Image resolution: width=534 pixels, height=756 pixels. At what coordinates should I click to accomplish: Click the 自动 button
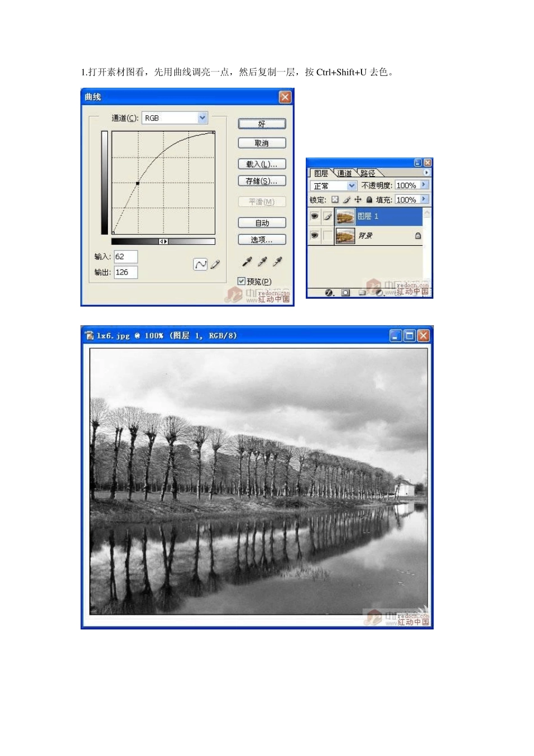[262, 223]
